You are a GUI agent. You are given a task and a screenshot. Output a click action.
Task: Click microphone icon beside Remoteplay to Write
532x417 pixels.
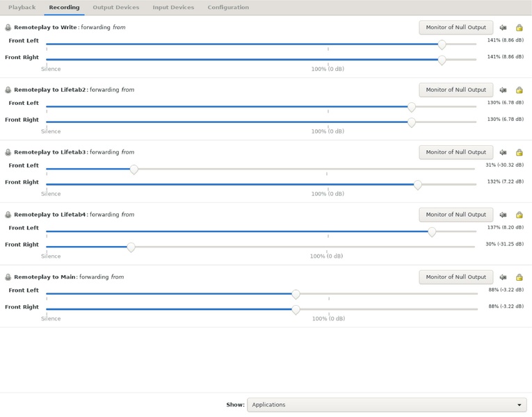[x=8, y=28]
